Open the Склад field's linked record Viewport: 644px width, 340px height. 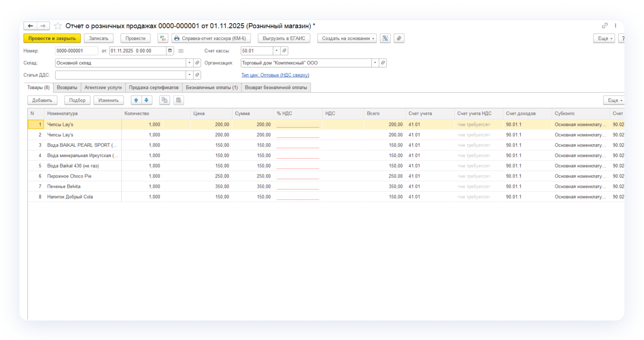point(197,63)
